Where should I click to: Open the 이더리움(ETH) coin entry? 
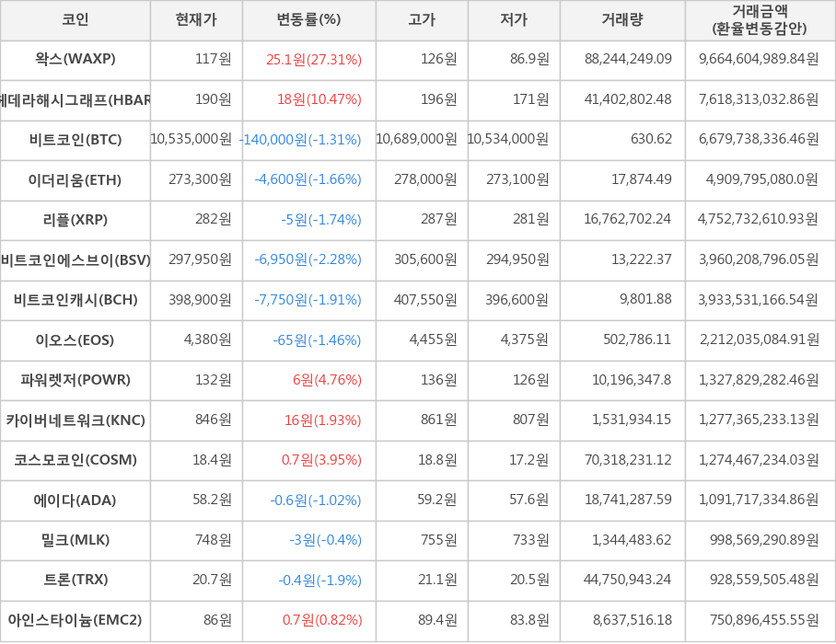[75, 180]
